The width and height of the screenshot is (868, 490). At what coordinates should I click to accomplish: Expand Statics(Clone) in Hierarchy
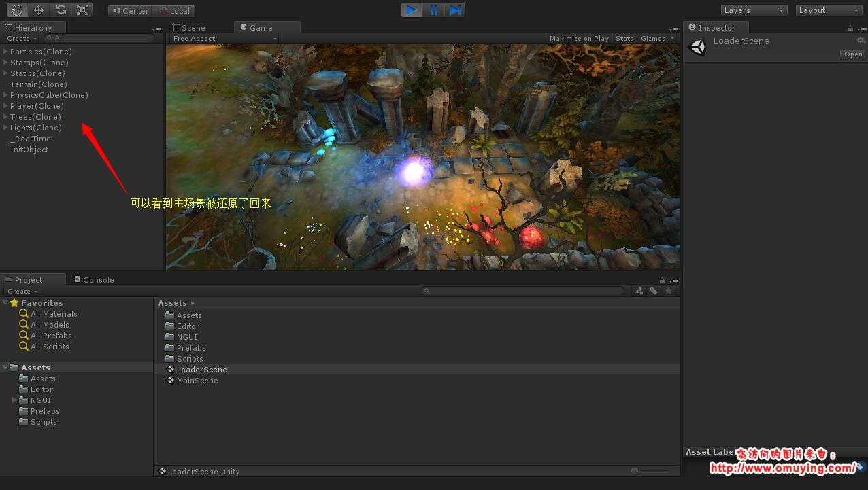5,73
